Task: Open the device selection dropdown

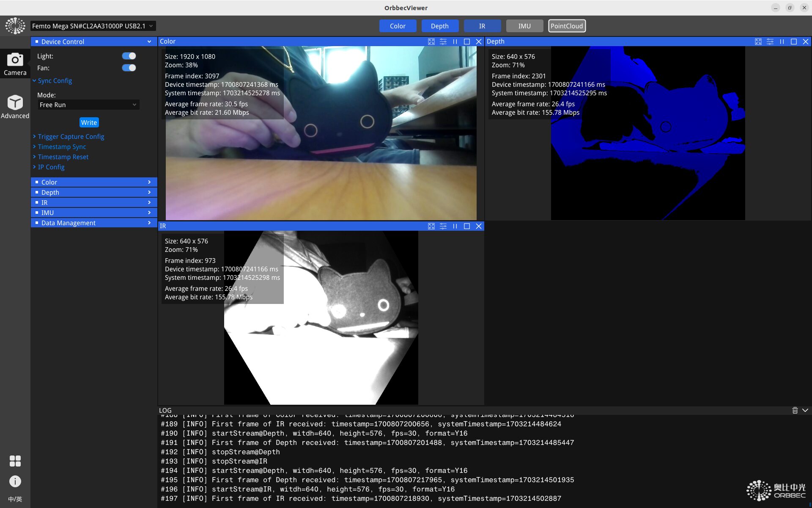Action: 93,26
